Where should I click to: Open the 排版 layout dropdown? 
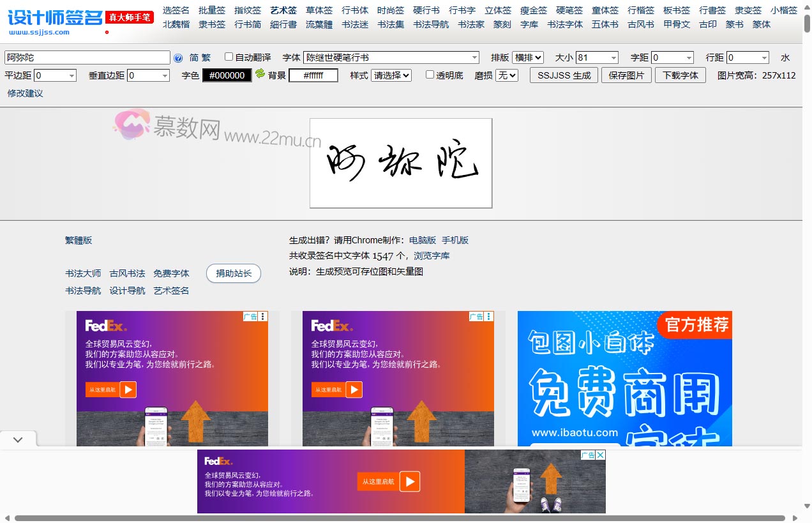coord(529,57)
